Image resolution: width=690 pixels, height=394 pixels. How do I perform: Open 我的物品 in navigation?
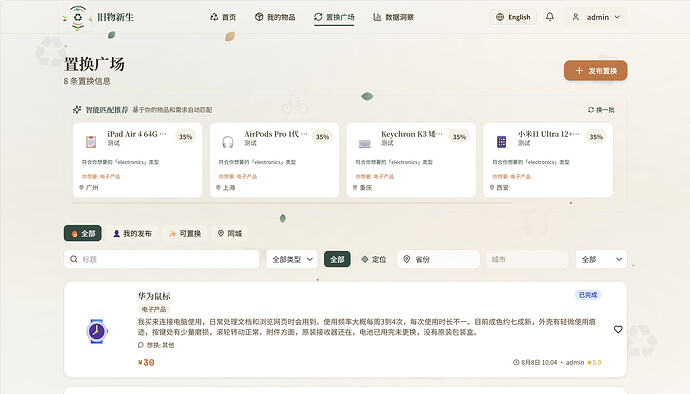[275, 17]
